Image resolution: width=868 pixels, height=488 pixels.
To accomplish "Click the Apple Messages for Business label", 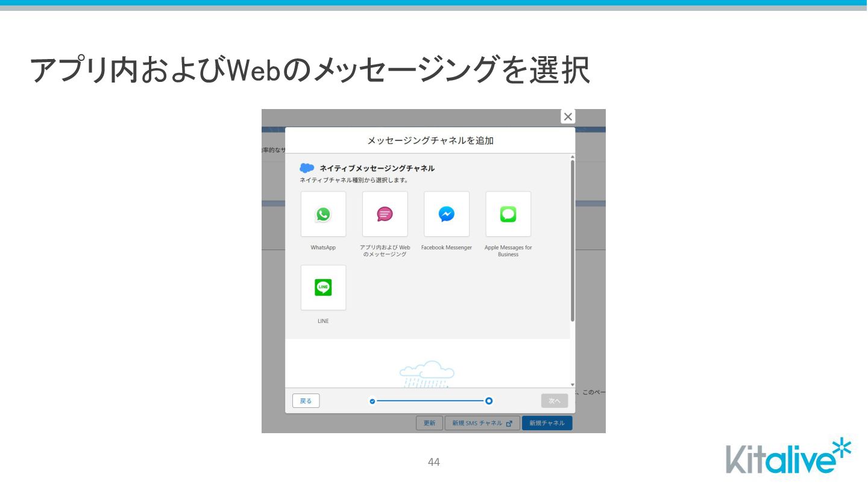I will (x=508, y=251).
